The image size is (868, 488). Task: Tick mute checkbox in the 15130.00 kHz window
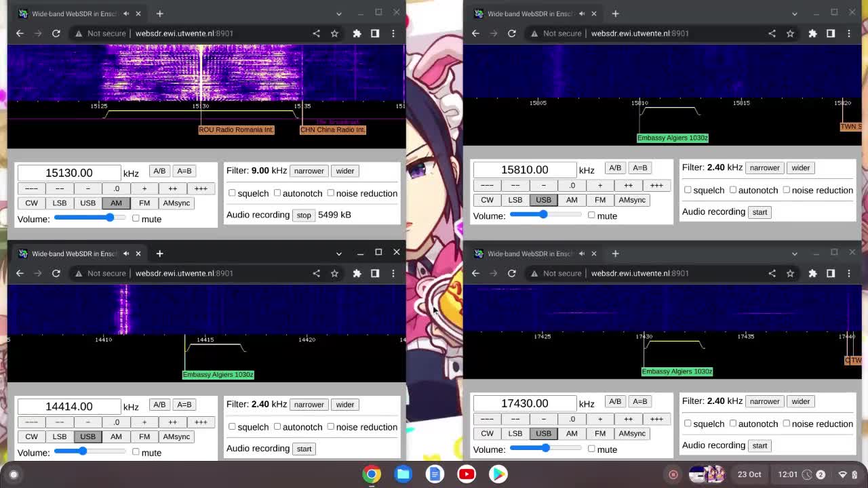136,218
